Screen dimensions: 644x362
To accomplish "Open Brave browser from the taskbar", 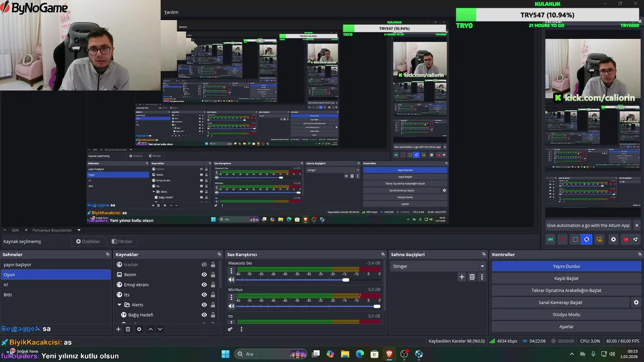I will click(389, 354).
